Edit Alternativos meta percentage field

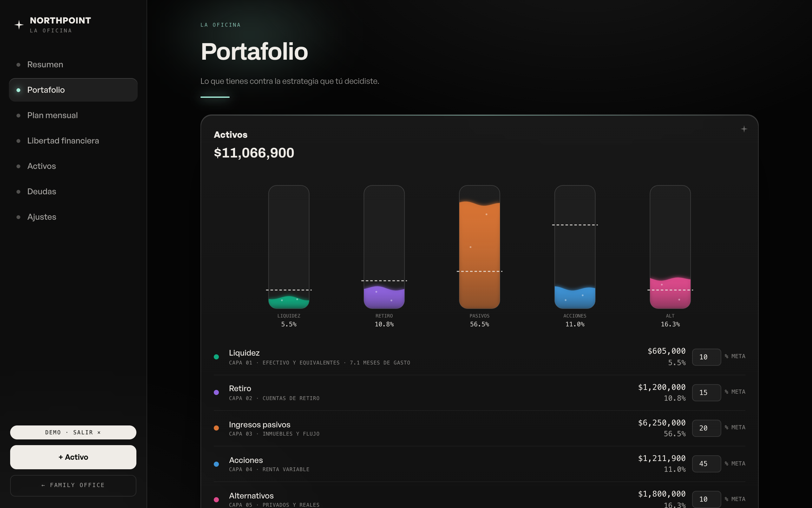(706, 500)
